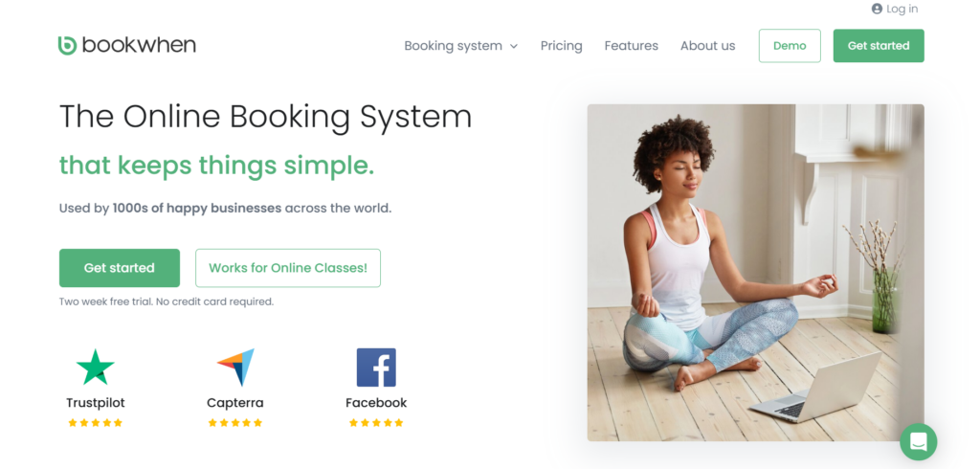Click the Capterra five-star rating
The width and height of the screenshot is (980, 469).
(235, 422)
